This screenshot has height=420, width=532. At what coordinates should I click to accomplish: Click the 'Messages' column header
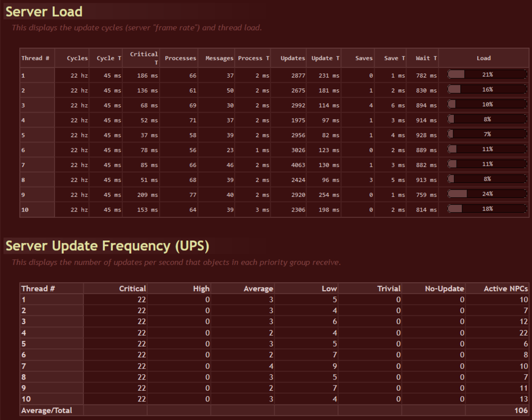pyautogui.click(x=220, y=58)
